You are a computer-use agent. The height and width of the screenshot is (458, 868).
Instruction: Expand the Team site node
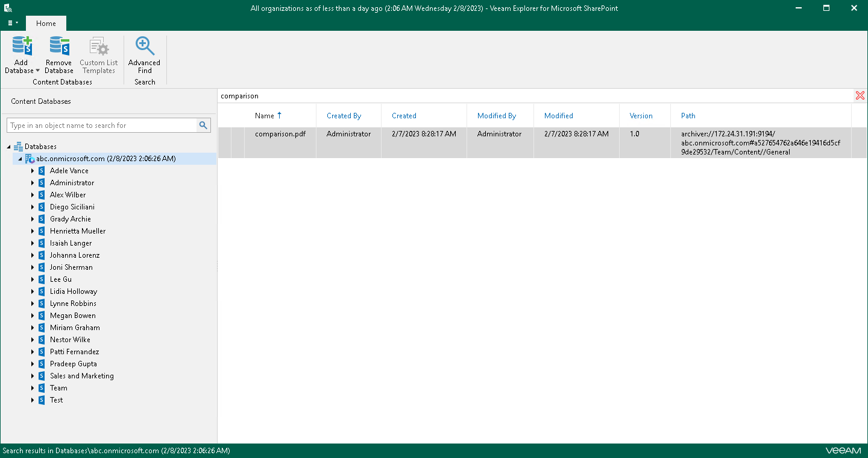pyautogui.click(x=33, y=388)
